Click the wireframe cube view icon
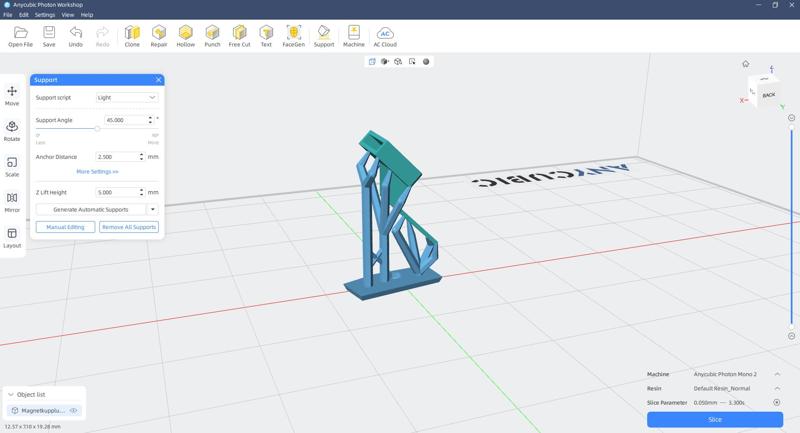The width and height of the screenshot is (800, 433). pyautogui.click(x=398, y=62)
